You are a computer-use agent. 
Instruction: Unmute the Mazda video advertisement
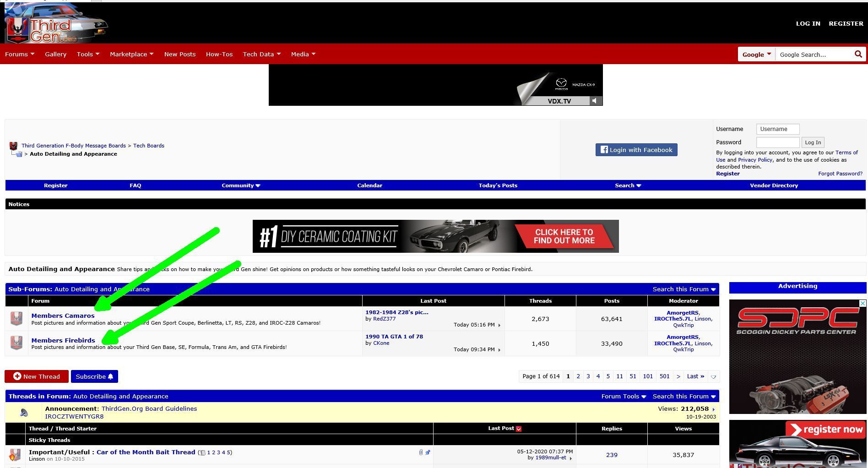click(x=594, y=101)
